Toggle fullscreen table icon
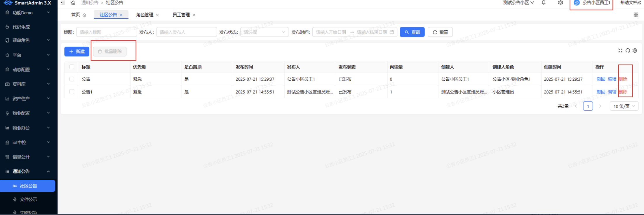 (x=620, y=50)
